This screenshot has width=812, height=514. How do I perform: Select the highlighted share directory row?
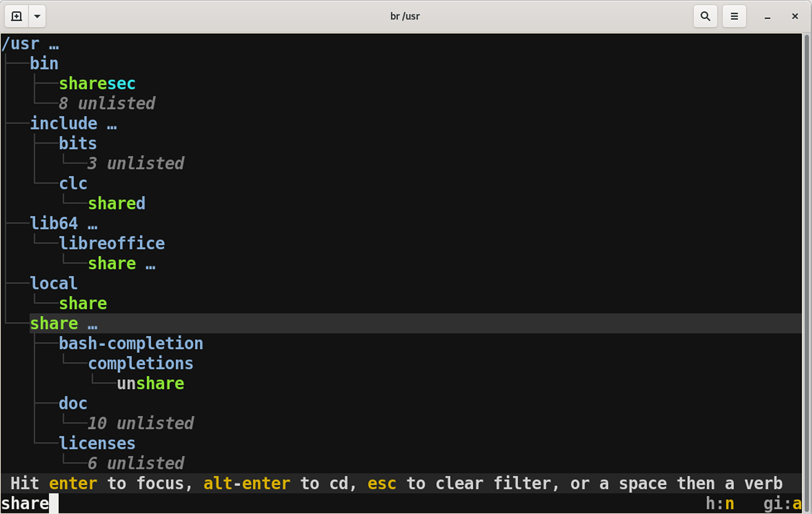[54, 324]
